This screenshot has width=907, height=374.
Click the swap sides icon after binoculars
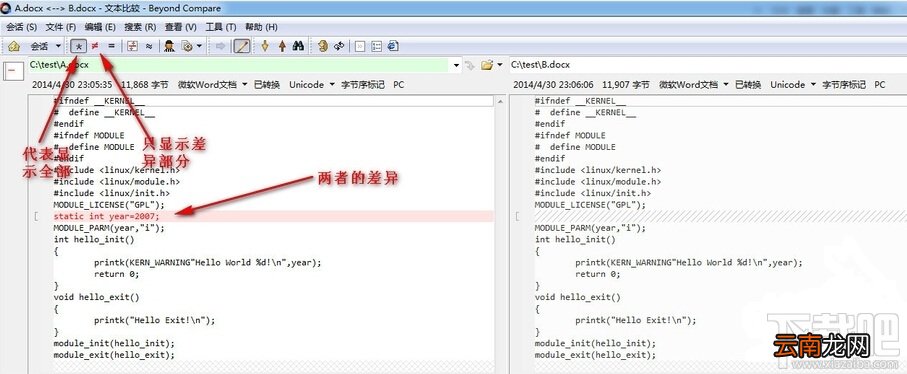[x=323, y=46]
